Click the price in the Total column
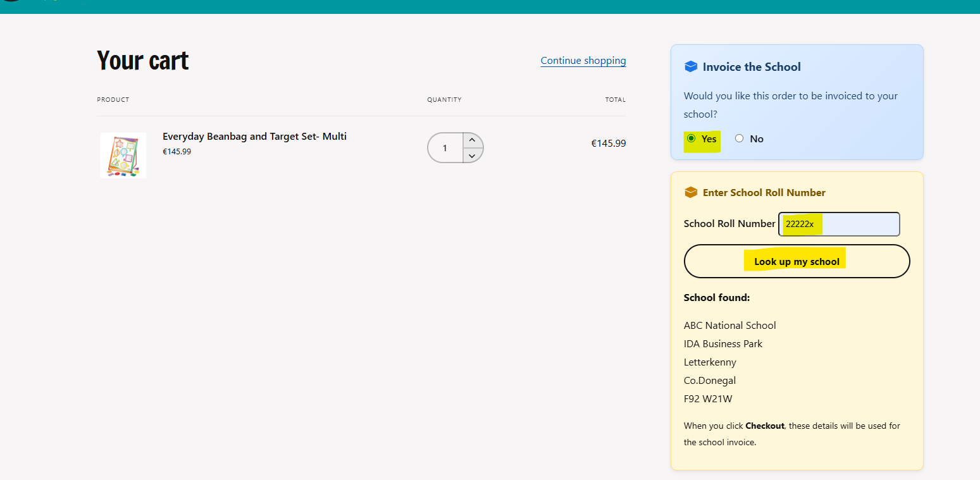 tap(608, 144)
